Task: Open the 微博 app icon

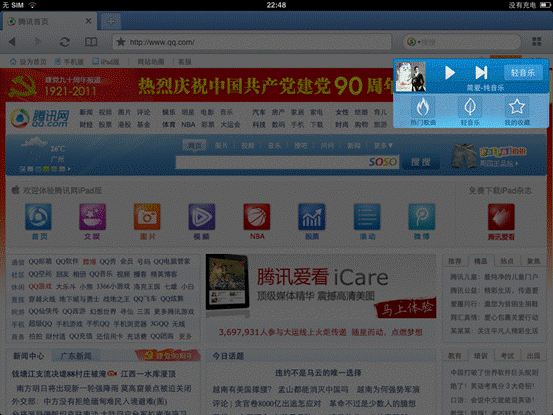Action: pyautogui.click(x=422, y=217)
